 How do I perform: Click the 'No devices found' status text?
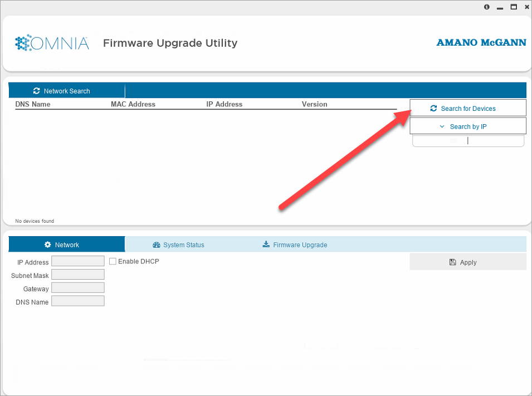tap(35, 221)
